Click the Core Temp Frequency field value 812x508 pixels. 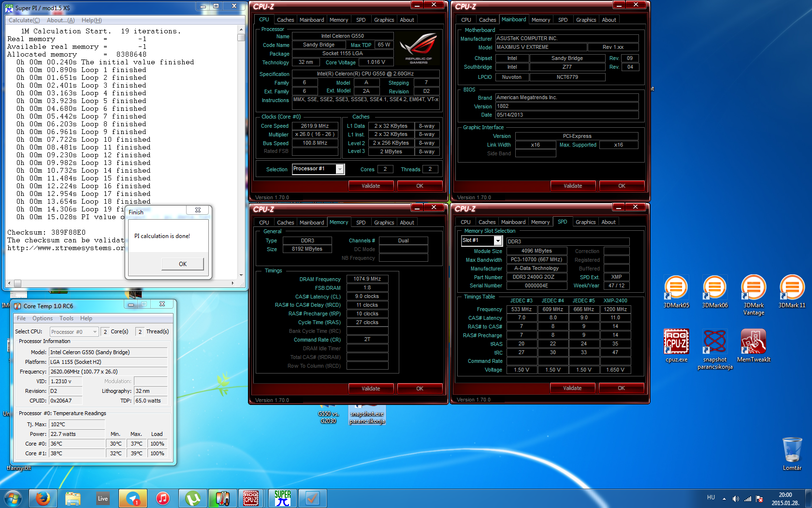108,372
